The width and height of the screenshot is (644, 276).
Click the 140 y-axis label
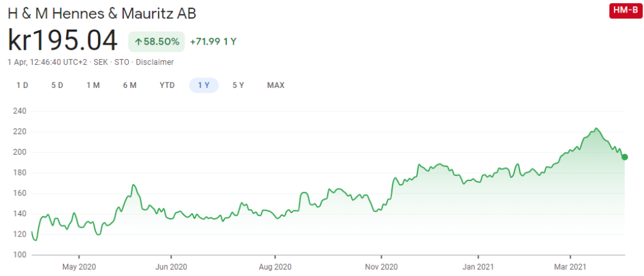click(x=19, y=214)
